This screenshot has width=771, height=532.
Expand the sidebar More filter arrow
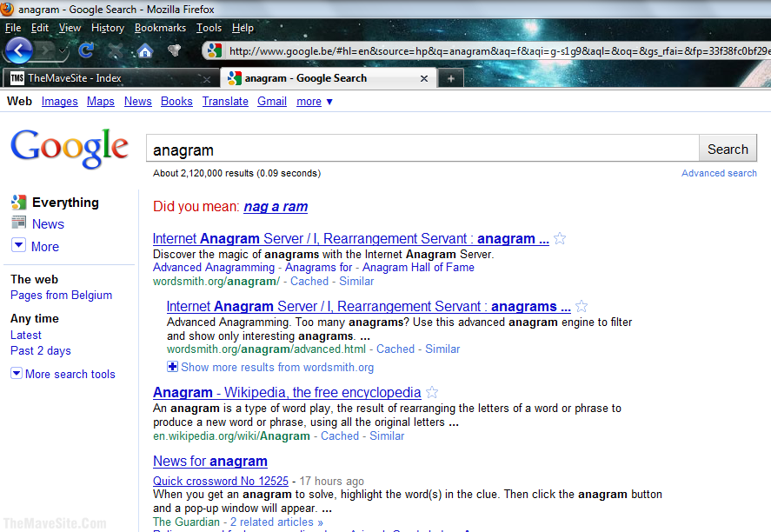(18, 245)
